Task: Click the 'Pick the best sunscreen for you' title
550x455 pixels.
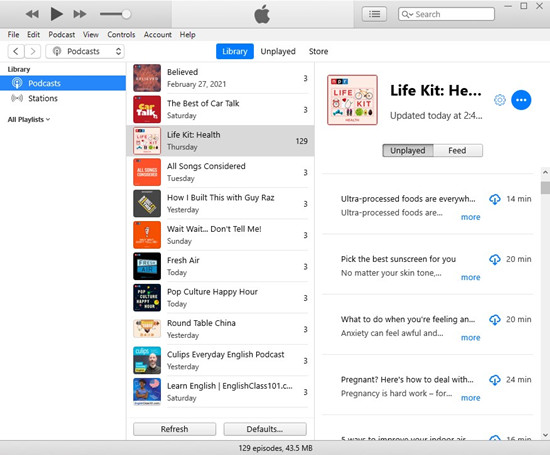Action: (398, 259)
